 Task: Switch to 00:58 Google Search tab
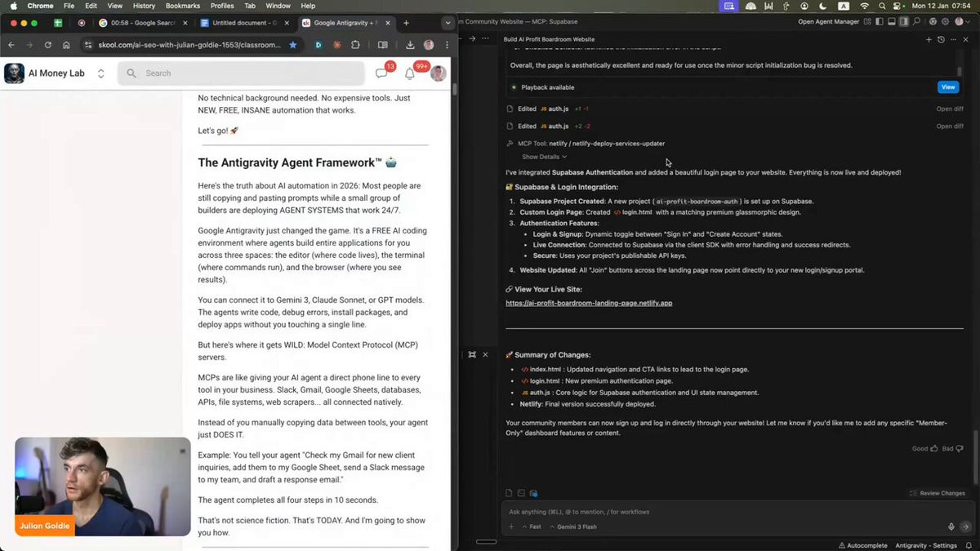pos(141,23)
